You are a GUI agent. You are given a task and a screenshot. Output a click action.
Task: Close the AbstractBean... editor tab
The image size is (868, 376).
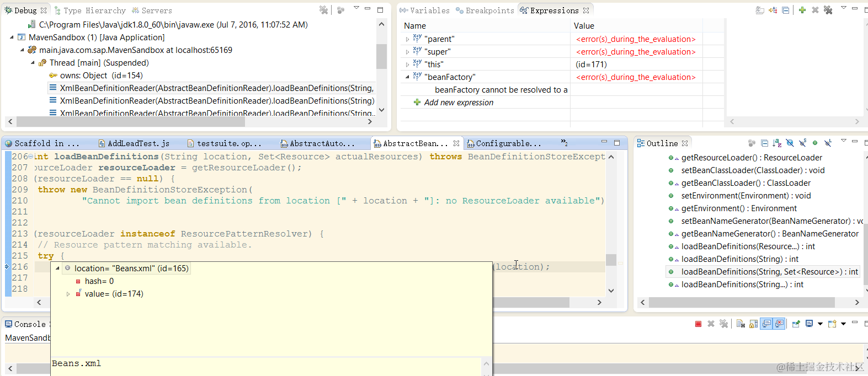click(x=456, y=143)
